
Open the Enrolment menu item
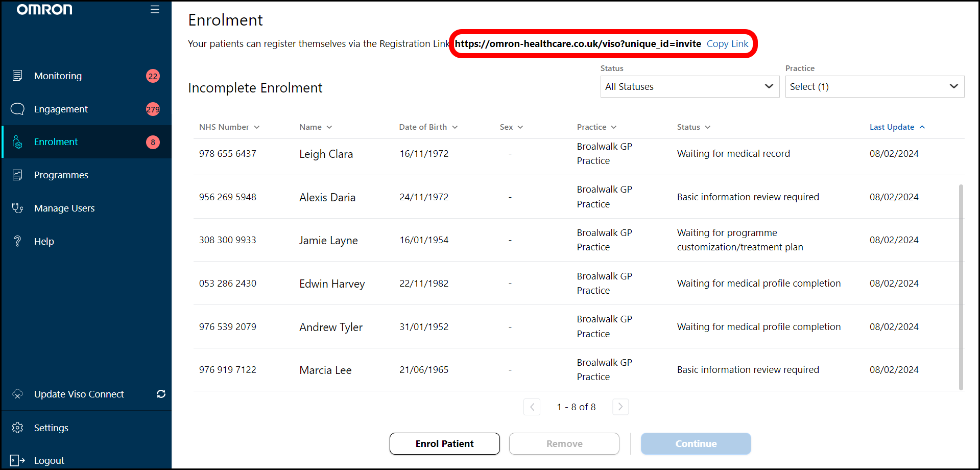point(56,142)
